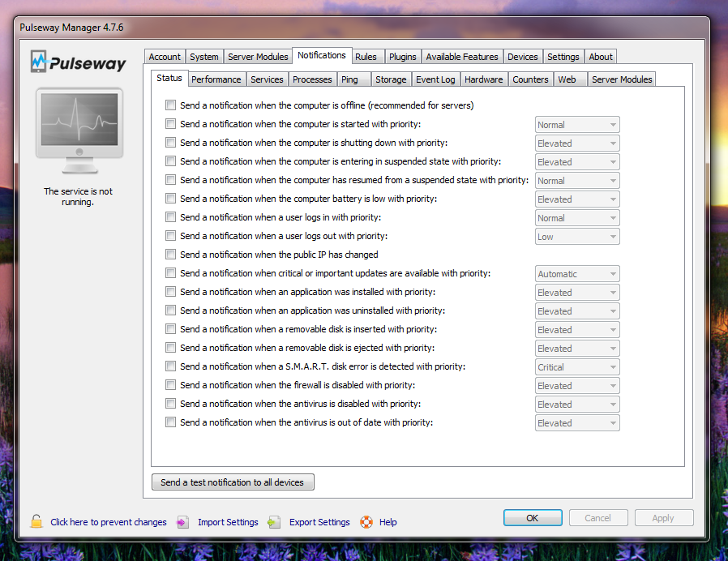This screenshot has height=561, width=728.
Task: Open the Devices tab
Action: click(522, 57)
